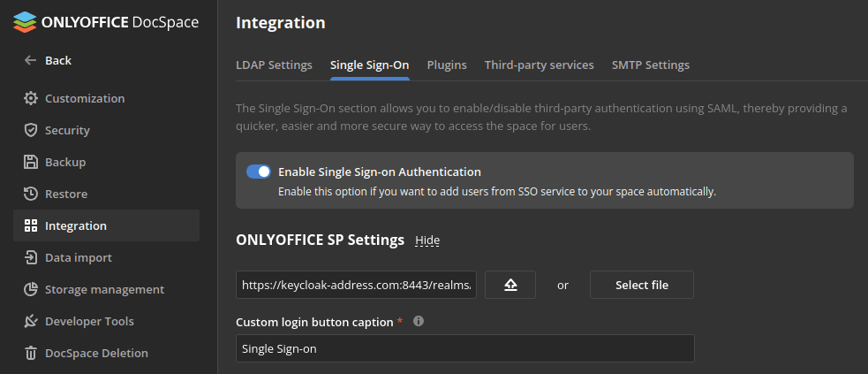
Task: Click the Customization gear icon
Action: click(30, 98)
